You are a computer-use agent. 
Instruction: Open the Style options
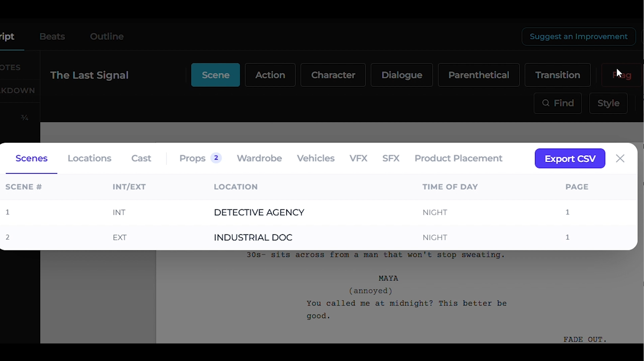pos(608,103)
